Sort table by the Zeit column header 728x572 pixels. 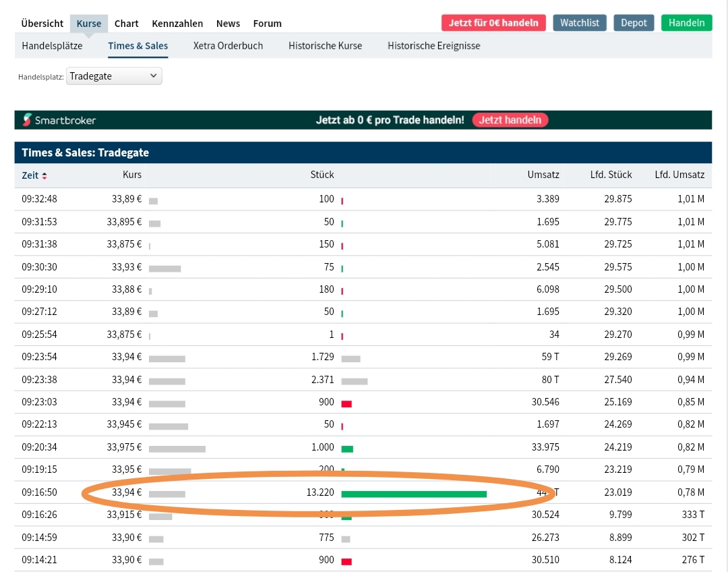(30, 175)
